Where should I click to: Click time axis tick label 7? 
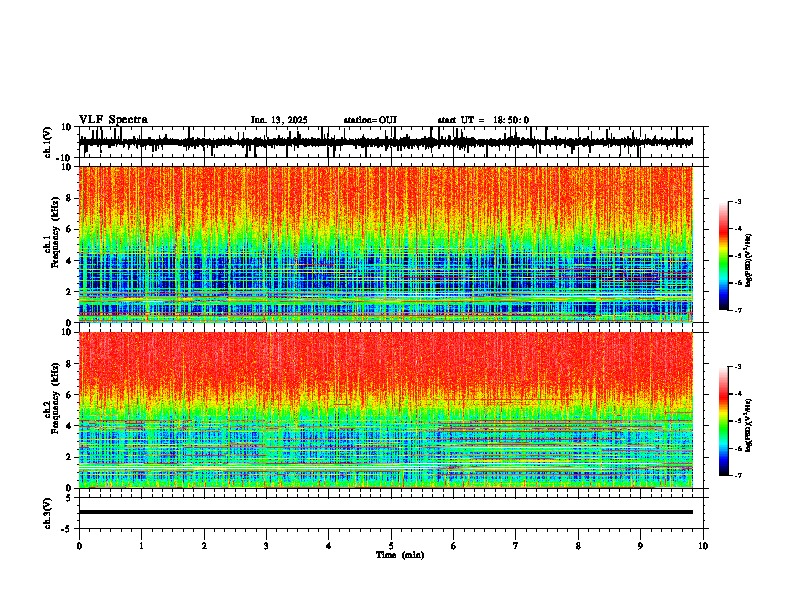pyautogui.click(x=516, y=546)
